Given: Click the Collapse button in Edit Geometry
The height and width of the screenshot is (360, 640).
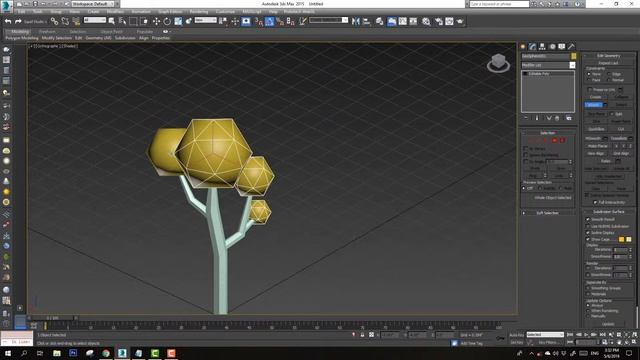Looking at the screenshot, I should coord(621,97).
